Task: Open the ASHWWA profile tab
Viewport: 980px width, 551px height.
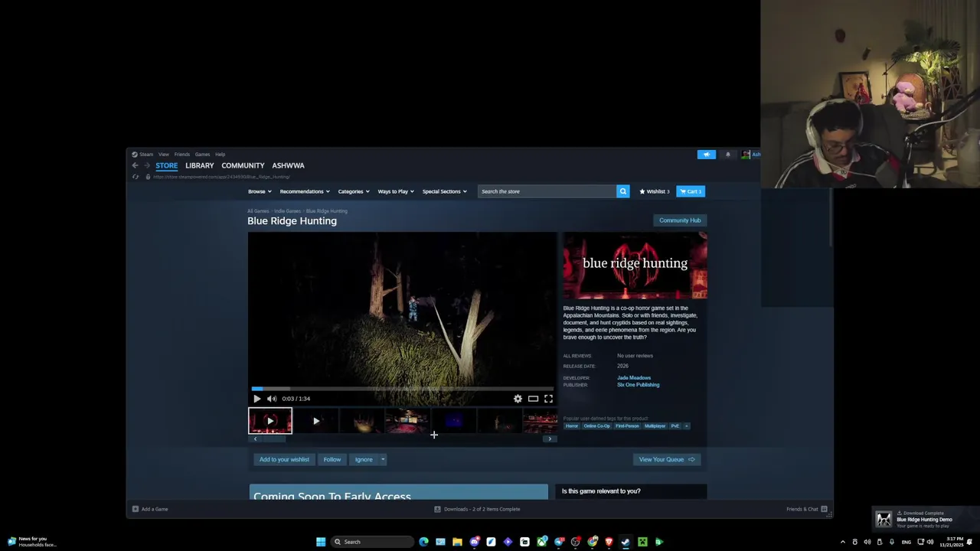Action: tap(288, 165)
